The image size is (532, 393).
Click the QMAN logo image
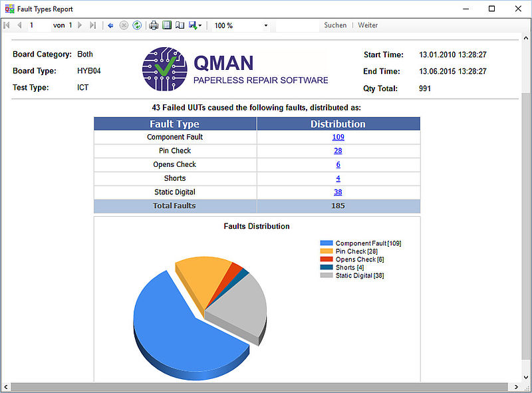click(235, 69)
